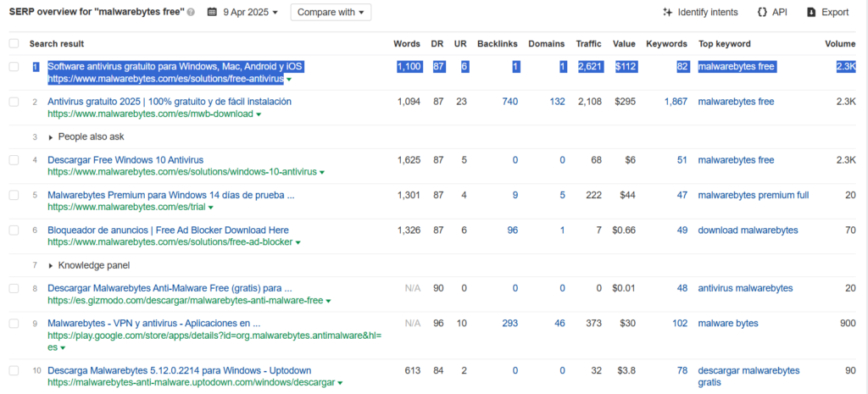Click 740 backlinks value for mwb-download

pos(509,102)
